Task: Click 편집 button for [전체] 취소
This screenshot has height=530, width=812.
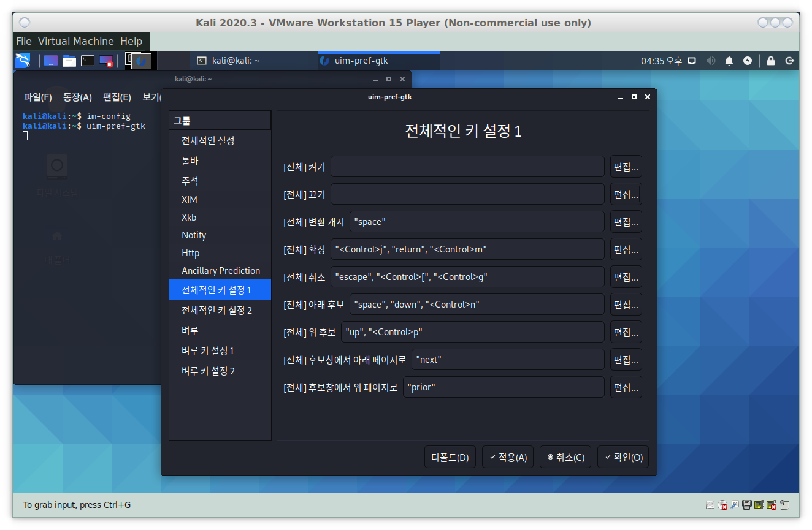Action: (x=626, y=277)
